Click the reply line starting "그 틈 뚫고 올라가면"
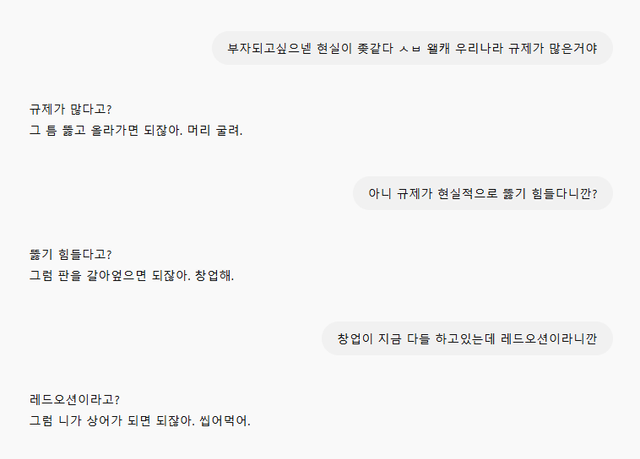640x459 pixels. tap(136, 130)
